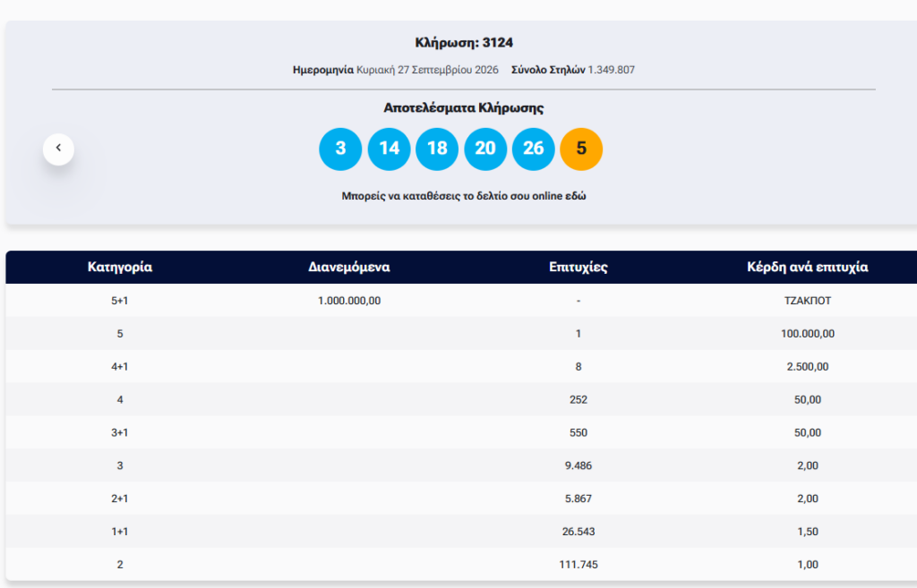Select the blue ball number 20

tap(485, 149)
